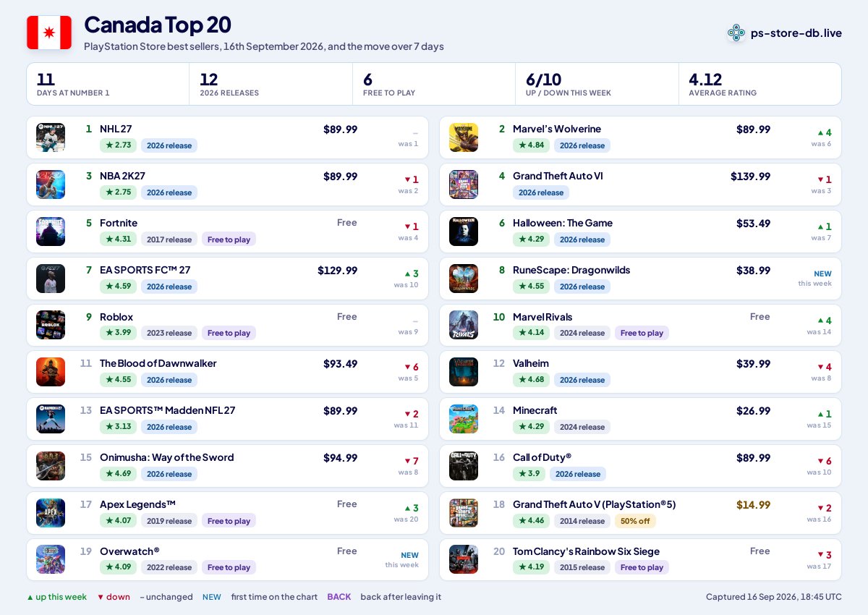Click Minecraft's 2024 release tag
The height and width of the screenshot is (615, 868).
[x=582, y=427]
